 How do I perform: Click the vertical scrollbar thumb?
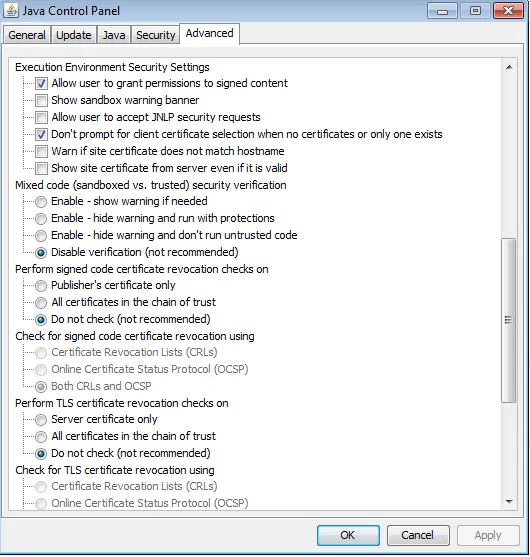tap(509, 320)
